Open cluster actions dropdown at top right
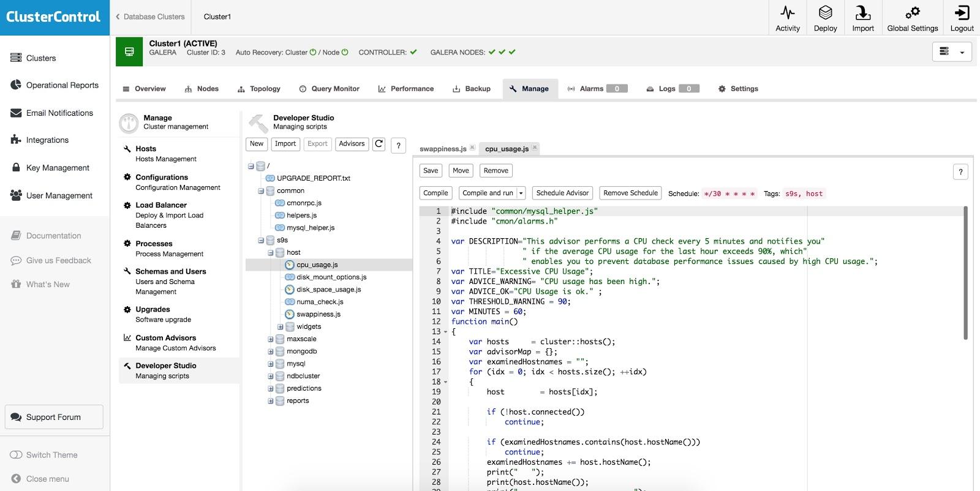980x491 pixels. 952,52
